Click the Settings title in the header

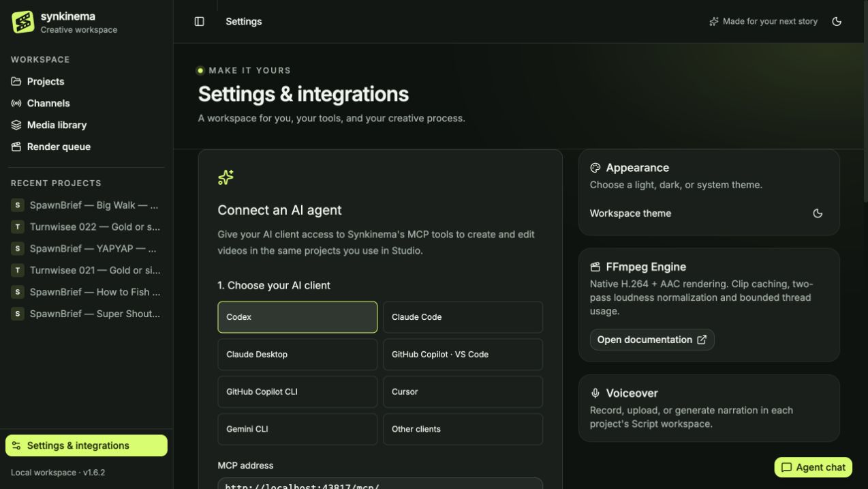244,21
